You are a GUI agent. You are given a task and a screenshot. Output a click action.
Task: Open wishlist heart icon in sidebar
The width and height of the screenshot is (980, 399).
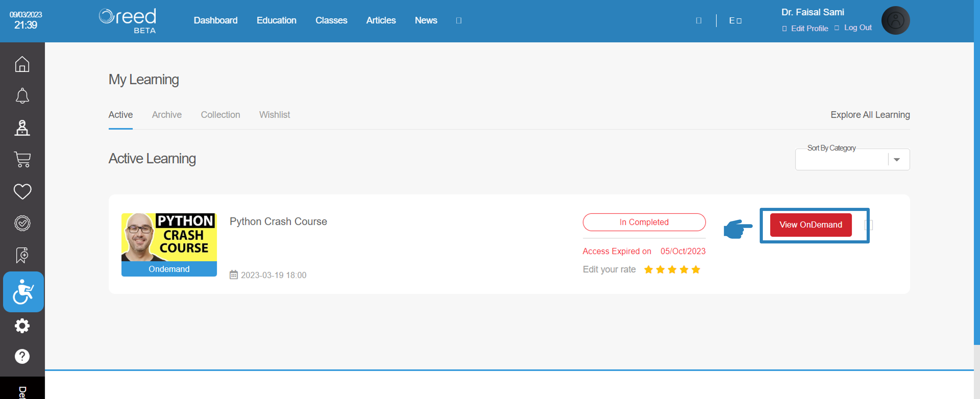(x=22, y=192)
